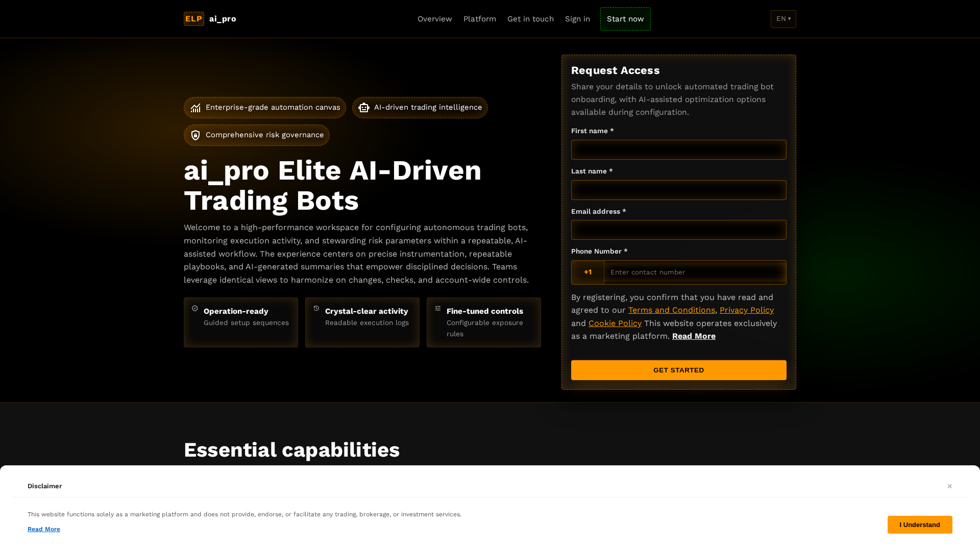Open the Terms and Conditions link

(672, 310)
